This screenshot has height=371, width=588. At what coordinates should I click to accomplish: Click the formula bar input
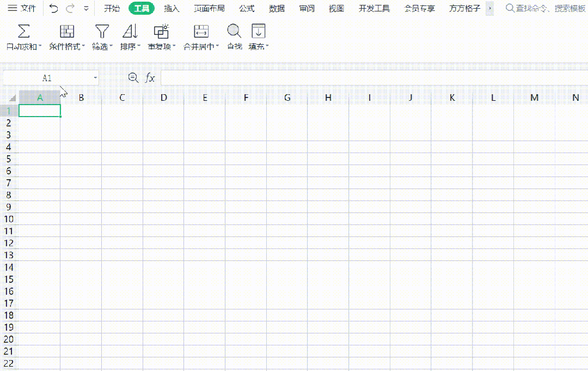pos(374,78)
